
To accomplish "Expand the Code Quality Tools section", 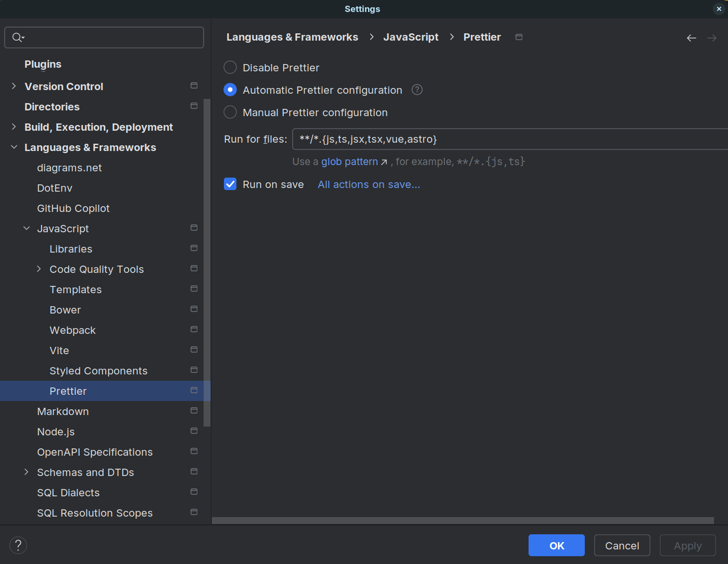I will pos(39,269).
